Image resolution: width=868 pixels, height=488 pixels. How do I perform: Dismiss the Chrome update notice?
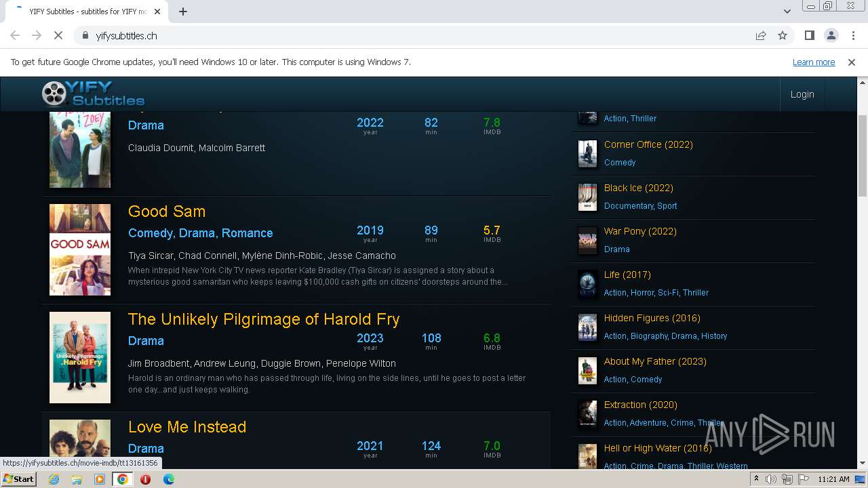pyautogui.click(x=851, y=62)
